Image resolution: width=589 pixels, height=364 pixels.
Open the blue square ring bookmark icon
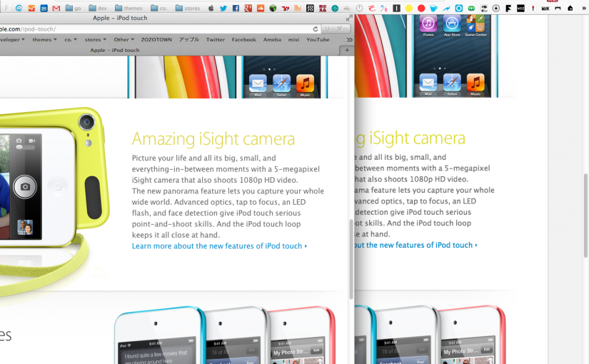point(458,8)
